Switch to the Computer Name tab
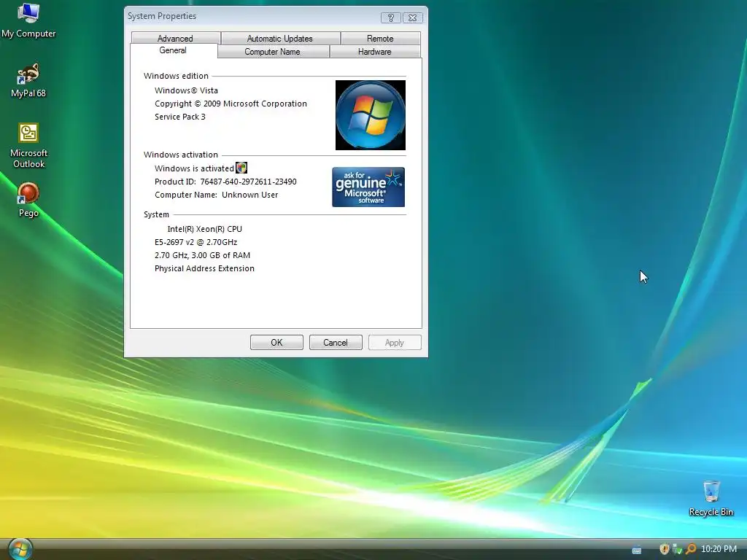This screenshot has width=747, height=560. click(x=273, y=52)
